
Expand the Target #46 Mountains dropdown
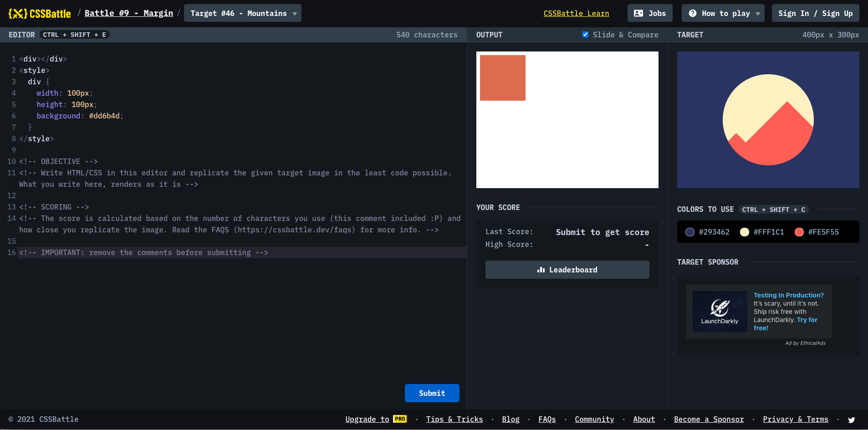[x=295, y=14]
